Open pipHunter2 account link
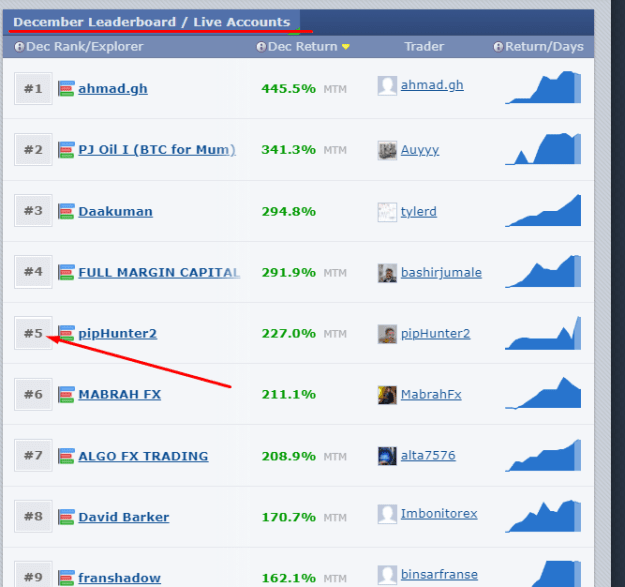 [118, 334]
